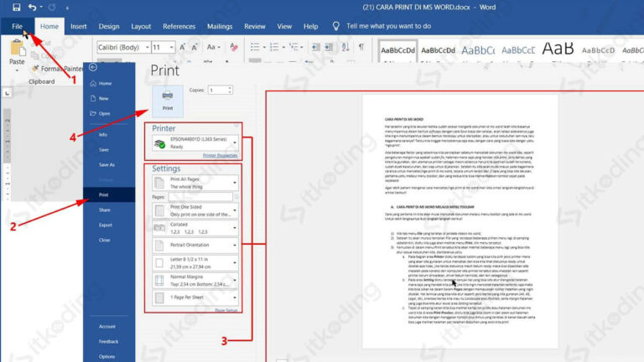Screen dimensions: 644x362
Task: Go back using backstage back arrow
Action: click(92, 67)
